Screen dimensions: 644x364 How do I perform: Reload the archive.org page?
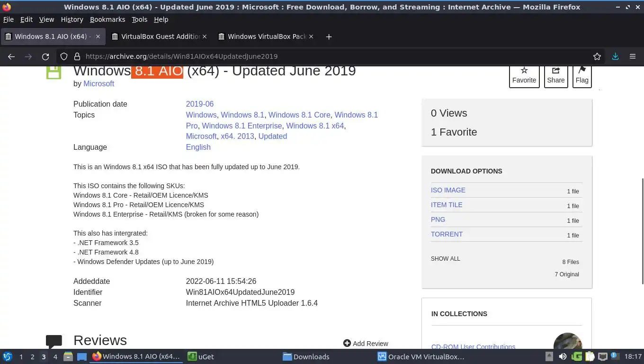45,56
